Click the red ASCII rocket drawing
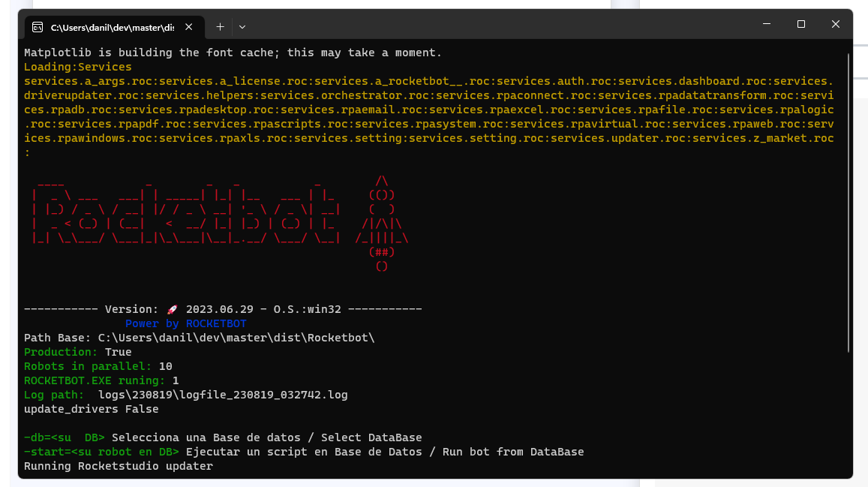The width and height of the screenshot is (868, 487). [x=382, y=224]
